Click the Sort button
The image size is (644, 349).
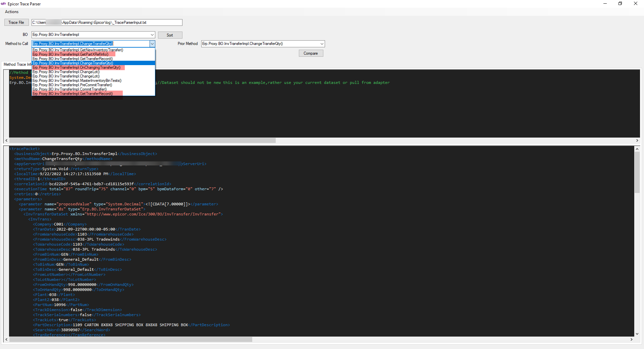(170, 35)
